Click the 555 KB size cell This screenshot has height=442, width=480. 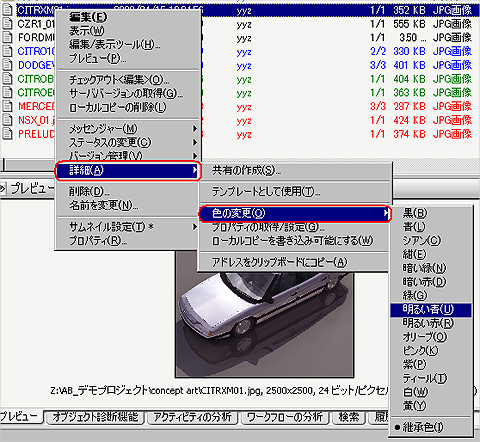click(x=409, y=24)
